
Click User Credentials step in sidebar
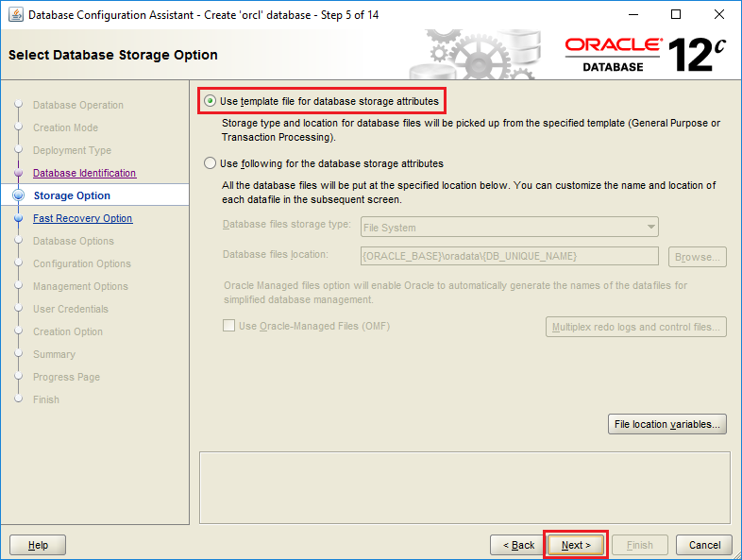[71, 309]
